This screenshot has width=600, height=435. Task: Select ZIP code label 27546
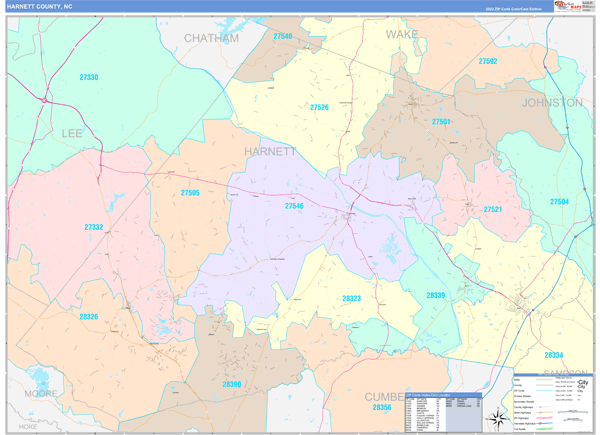[294, 206]
